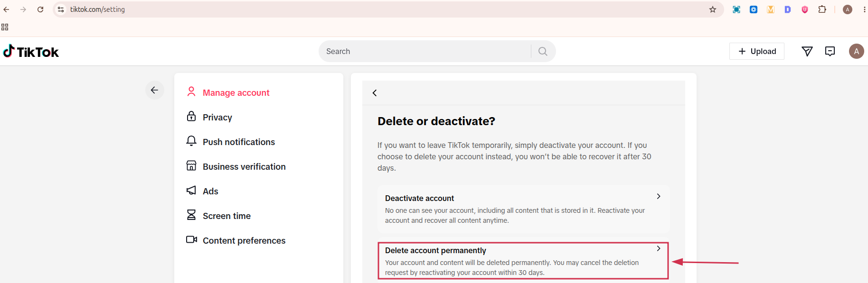Open the apps grid in bookmarks bar

point(5,27)
